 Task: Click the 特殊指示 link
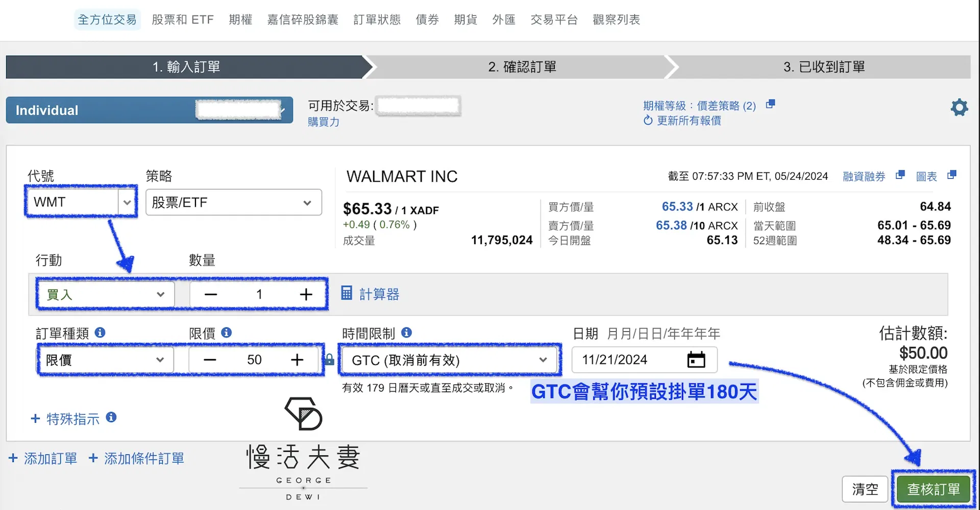(73, 419)
